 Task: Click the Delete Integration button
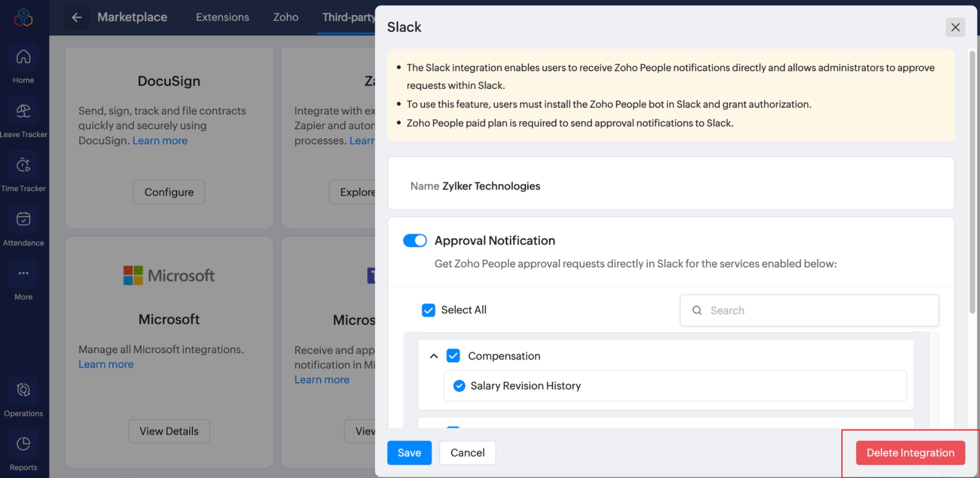(x=910, y=452)
